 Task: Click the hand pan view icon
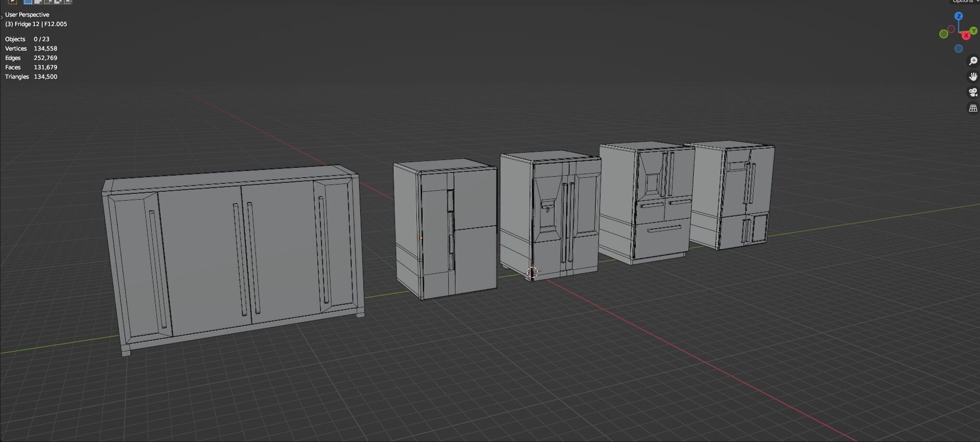click(x=973, y=77)
